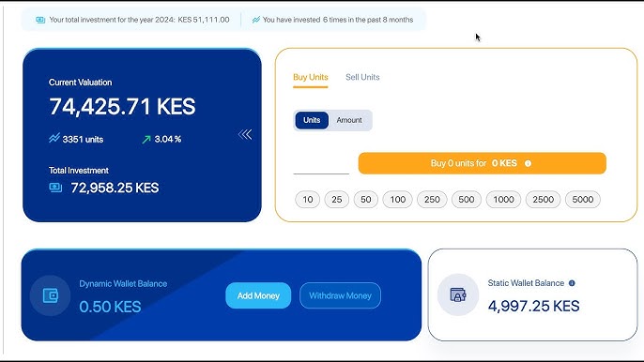The width and height of the screenshot is (644, 362).
Task: Click the trend icon beside invested 6 times
Action: pyautogui.click(x=256, y=20)
